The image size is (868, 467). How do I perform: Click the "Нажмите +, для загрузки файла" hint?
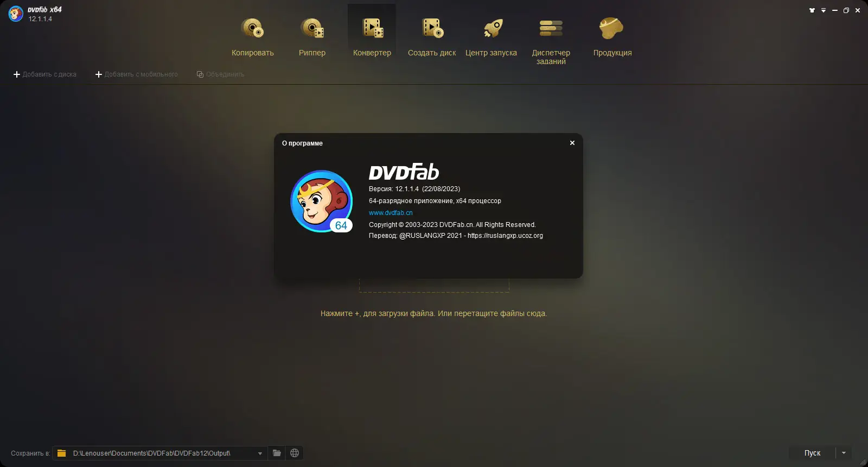pyautogui.click(x=433, y=313)
